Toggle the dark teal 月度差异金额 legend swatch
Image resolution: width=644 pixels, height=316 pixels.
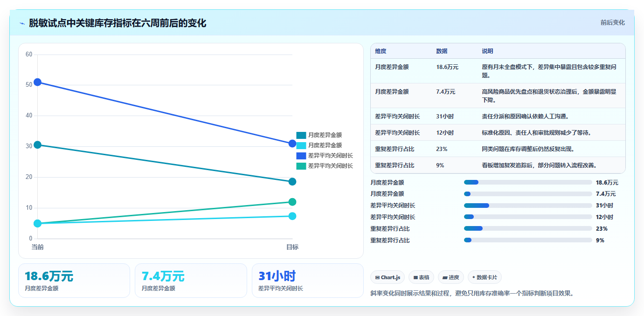[301, 135]
